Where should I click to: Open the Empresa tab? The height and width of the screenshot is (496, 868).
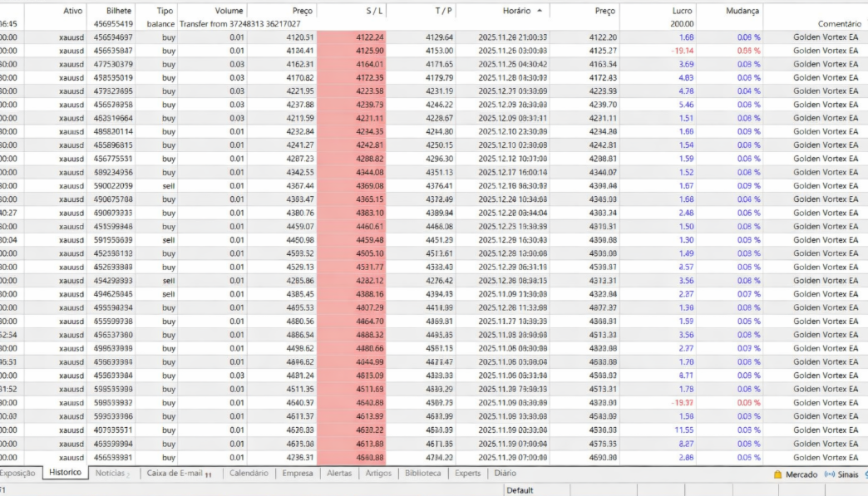coord(298,474)
